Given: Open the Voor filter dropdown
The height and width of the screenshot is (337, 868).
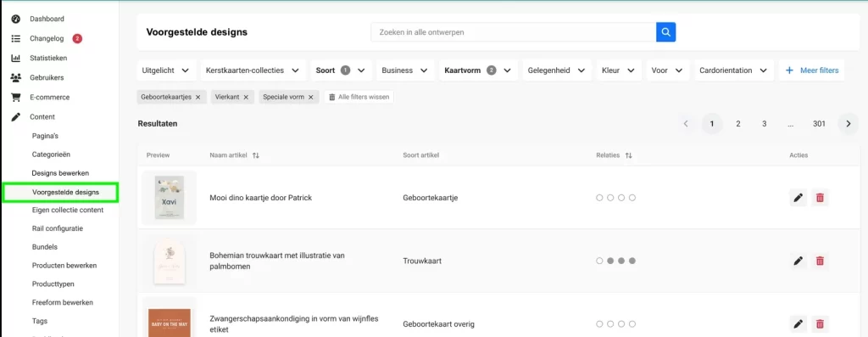Looking at the screenshot, I should point(668,70).
